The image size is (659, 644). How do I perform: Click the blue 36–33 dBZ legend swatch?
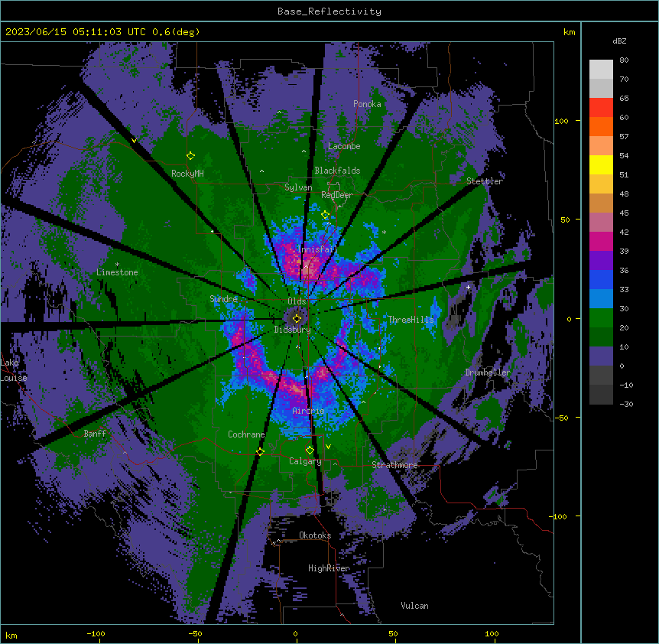point(601,280)
